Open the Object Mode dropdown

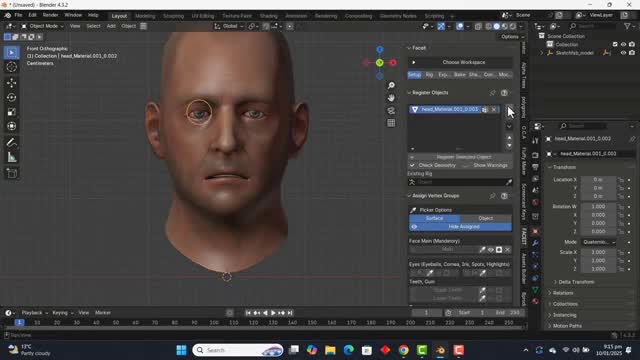pos(42,26)
